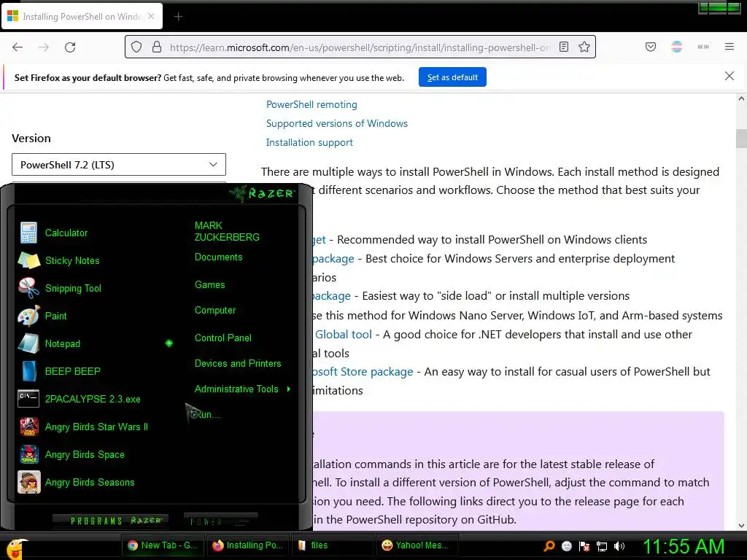Close the Installing PowerShell browser tab
This screenshot has width=747, height=560.
[151, 16]
